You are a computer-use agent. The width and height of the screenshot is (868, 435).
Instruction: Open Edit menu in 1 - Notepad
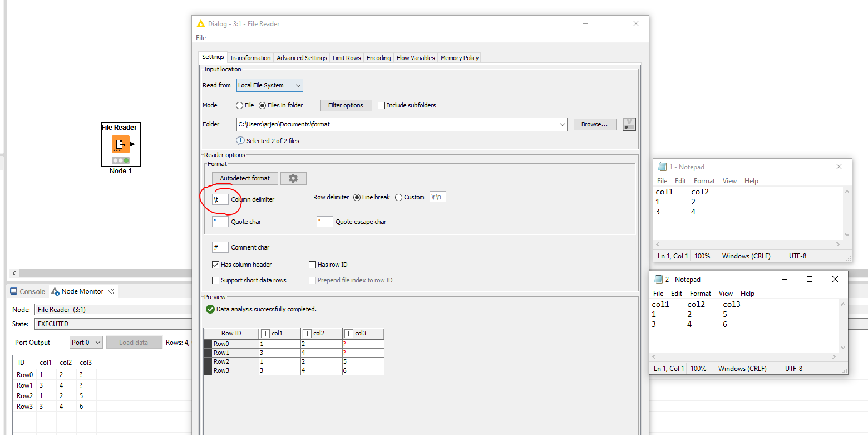(680, 181)
